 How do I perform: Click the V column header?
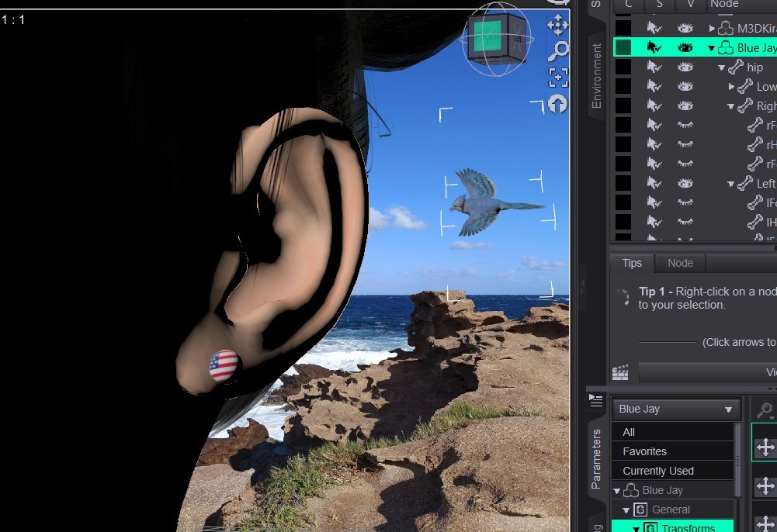point(690,5)
